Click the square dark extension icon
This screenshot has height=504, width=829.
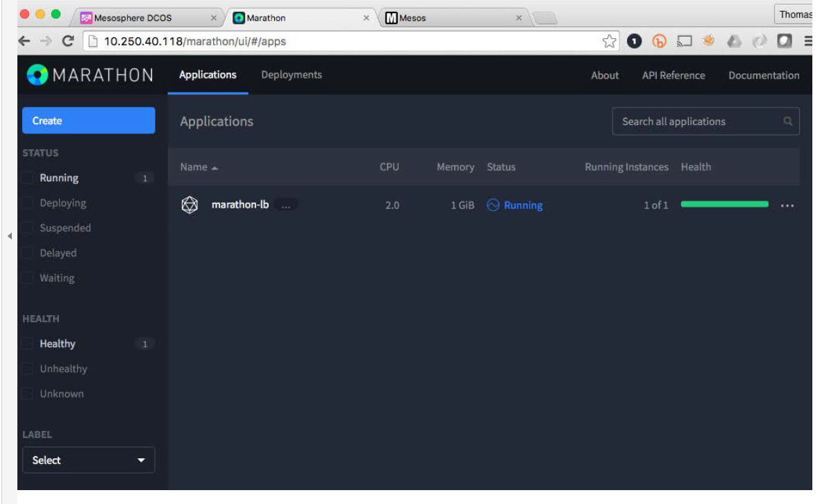coord(785,41)
